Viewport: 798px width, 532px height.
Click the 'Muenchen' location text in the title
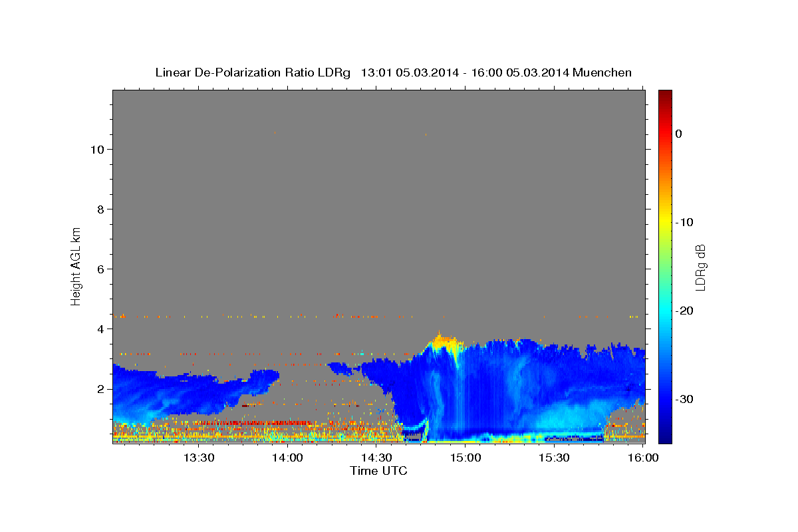(603, 72)
